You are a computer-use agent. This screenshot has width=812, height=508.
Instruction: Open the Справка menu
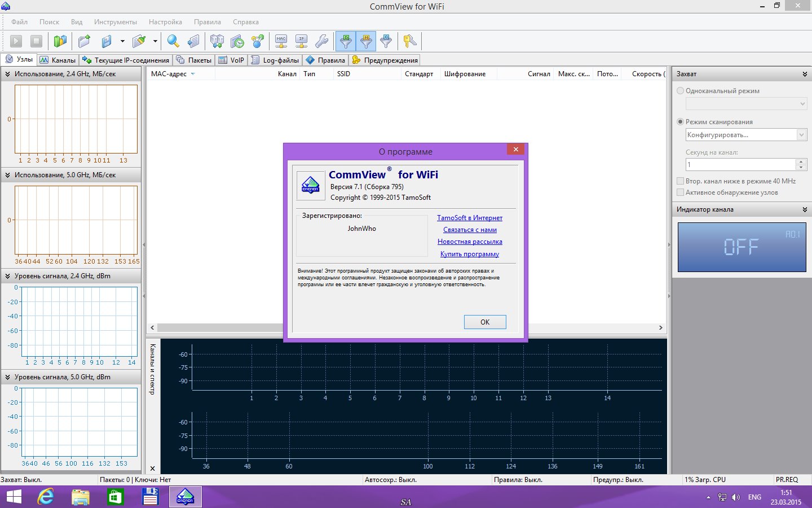coord(246,22)
